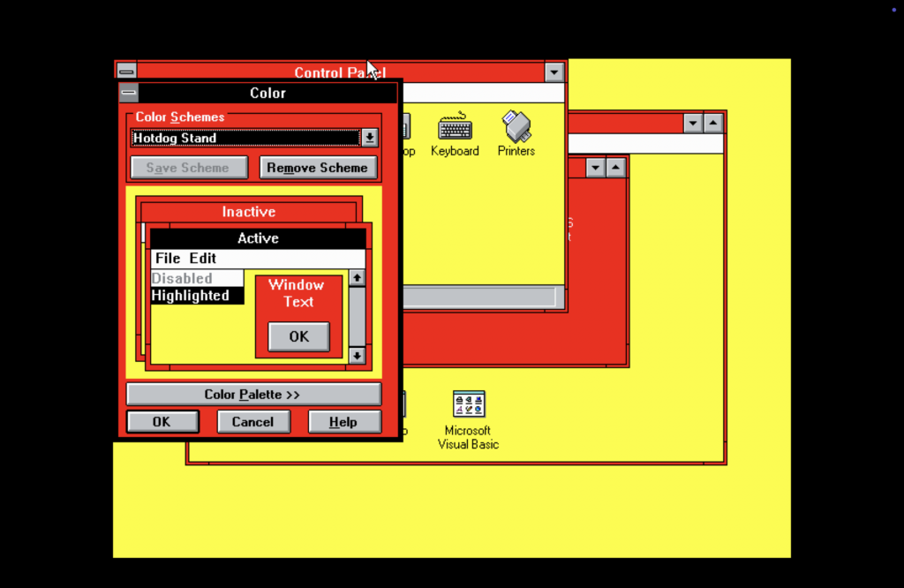The width and height of the screenshot is (904, 588).
Task: Click the preview scrollbar's up arrow
Action: pos(357,277)
